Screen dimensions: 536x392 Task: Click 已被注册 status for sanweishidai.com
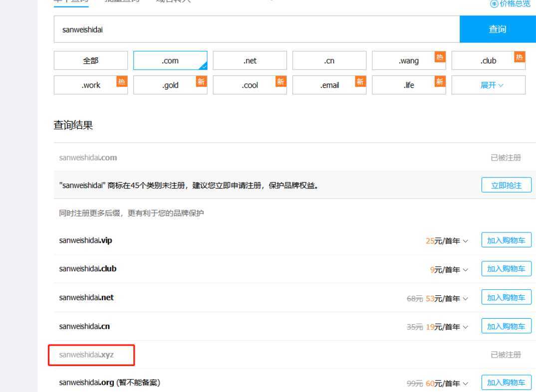506,158
